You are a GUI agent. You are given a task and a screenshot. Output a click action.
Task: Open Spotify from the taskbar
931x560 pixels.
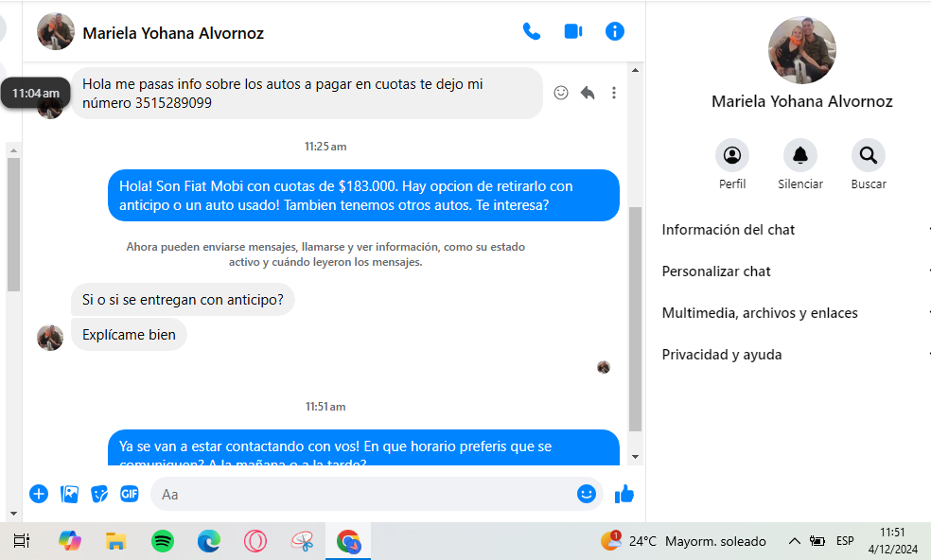163,541
